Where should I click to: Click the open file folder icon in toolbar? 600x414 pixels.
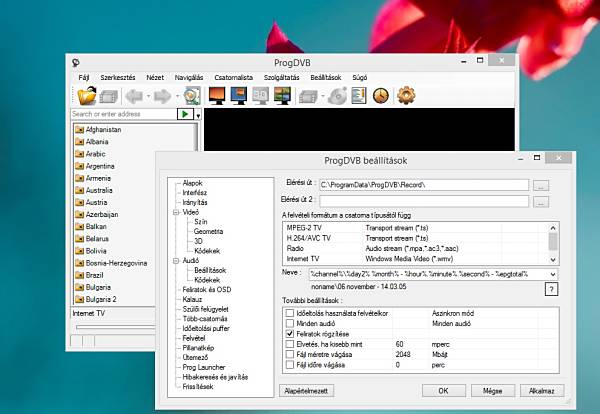tap(87, 96)
